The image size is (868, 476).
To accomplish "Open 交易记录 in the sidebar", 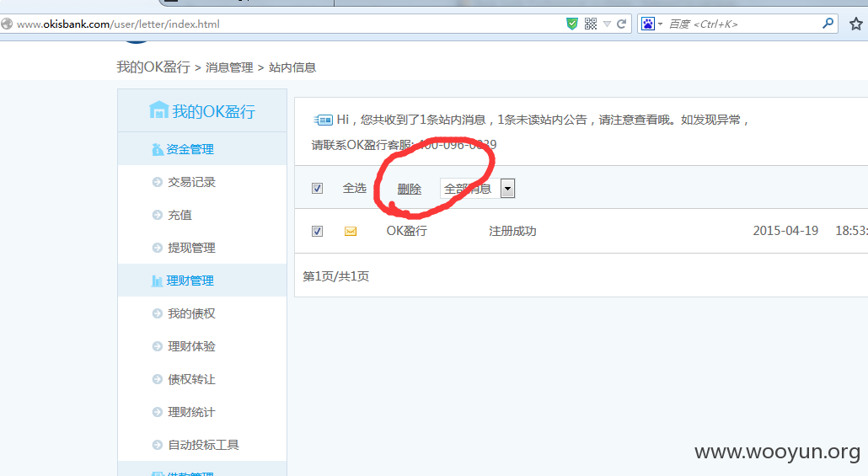I will (x=191, y=182).
